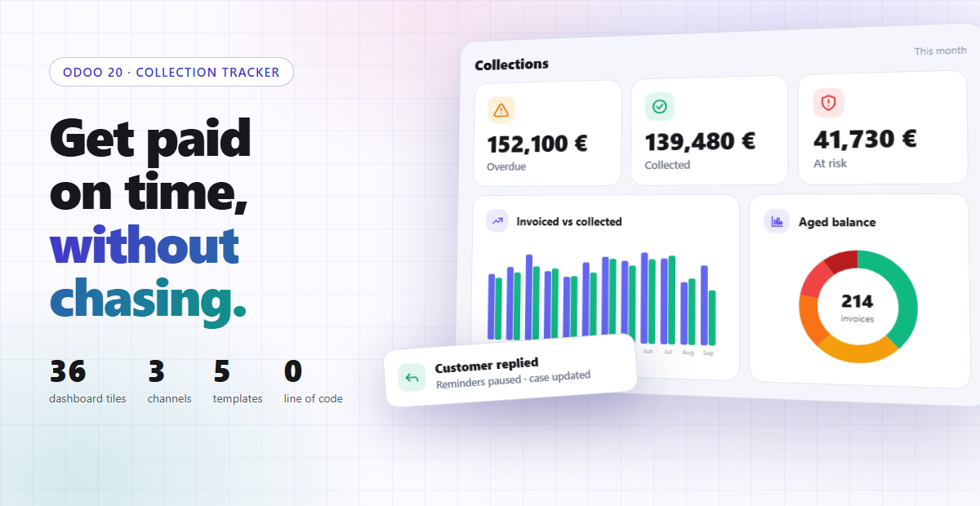Click the 0 line of code stat
This screenshot has width=980, height=506.
313,382
